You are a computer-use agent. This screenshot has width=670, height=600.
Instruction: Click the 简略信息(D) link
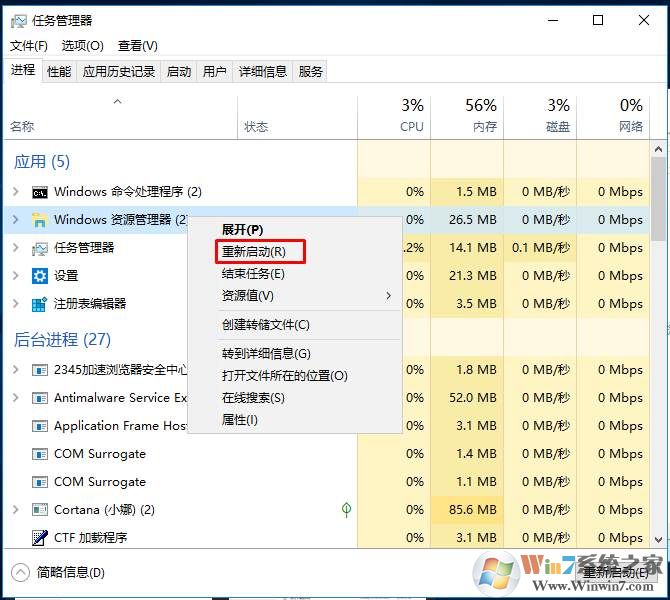[x=71, y=573]
